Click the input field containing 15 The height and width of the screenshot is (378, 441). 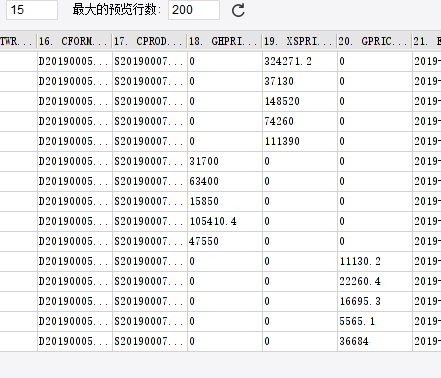tap(32, 10)
